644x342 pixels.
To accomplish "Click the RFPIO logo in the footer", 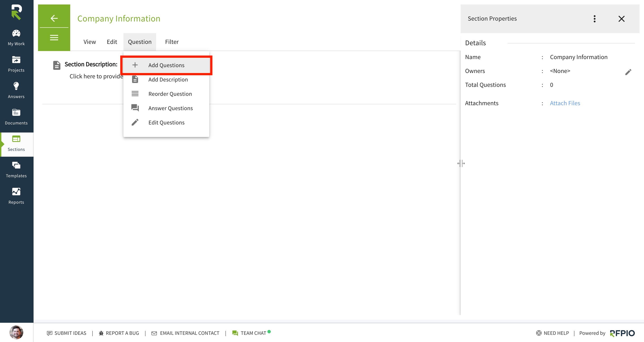I will pyautogui.click(x=622, y=333).
